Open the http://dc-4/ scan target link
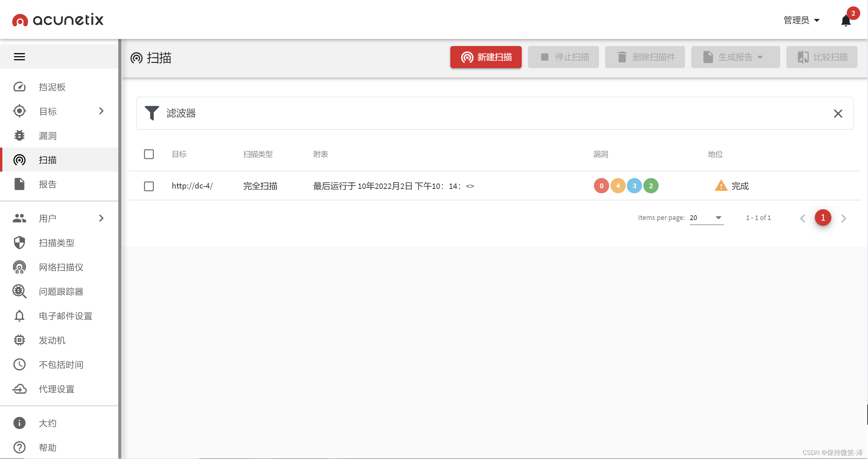 (x=192, y=186)
